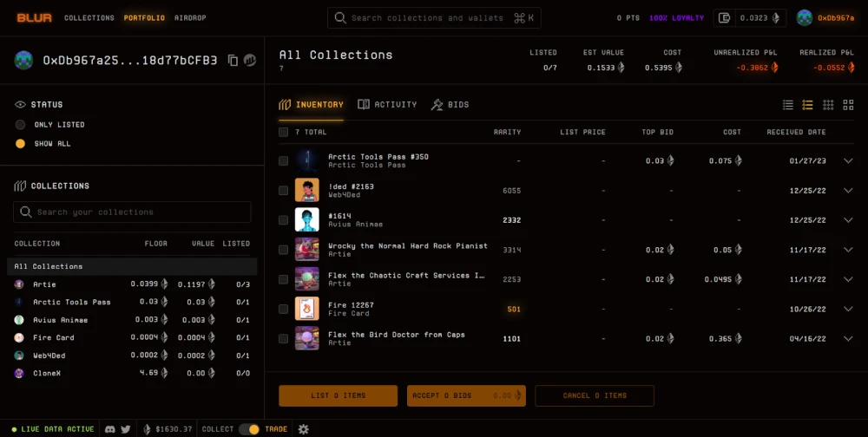Open settings gear in bottom bar

point(303,428)
